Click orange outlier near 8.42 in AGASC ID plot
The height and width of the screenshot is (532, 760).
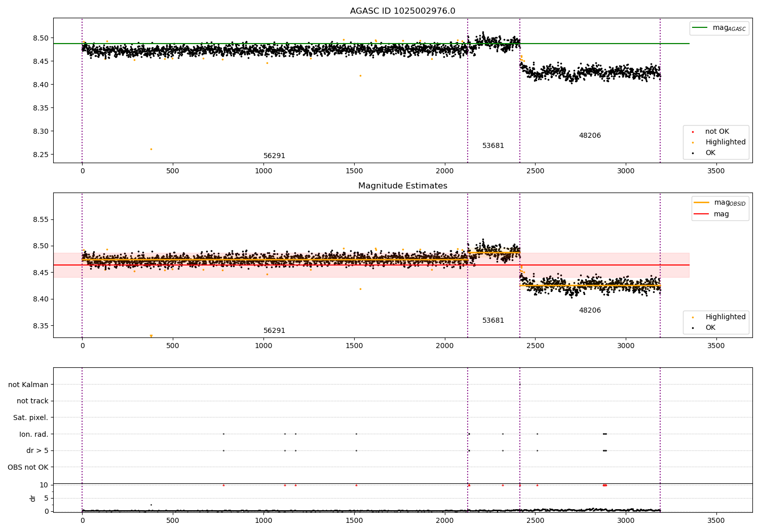360,75
